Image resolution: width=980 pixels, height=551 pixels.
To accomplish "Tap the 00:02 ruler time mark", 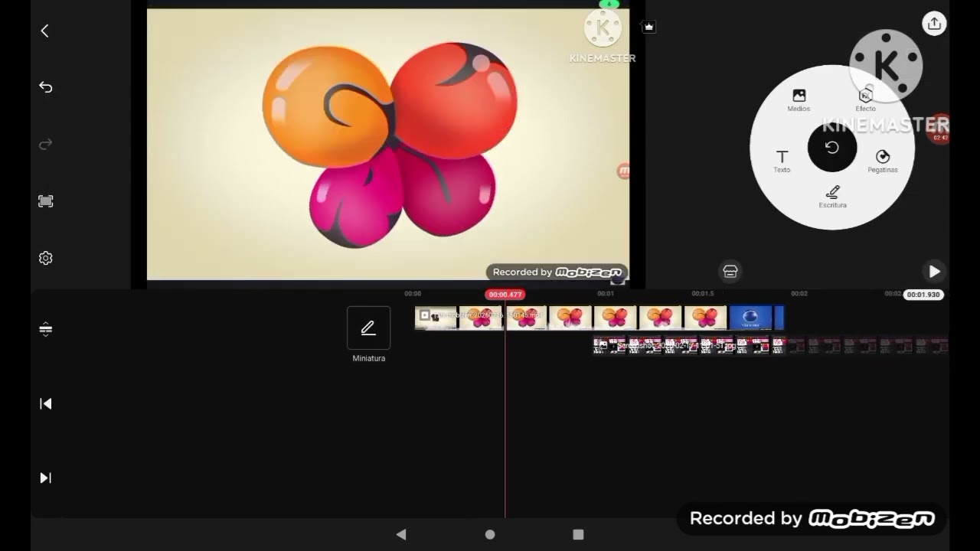I will click(x=799, y=294).
